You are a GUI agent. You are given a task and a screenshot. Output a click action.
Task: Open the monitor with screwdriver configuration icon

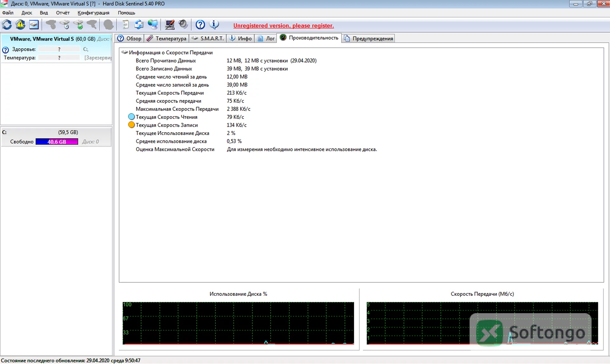170,24
